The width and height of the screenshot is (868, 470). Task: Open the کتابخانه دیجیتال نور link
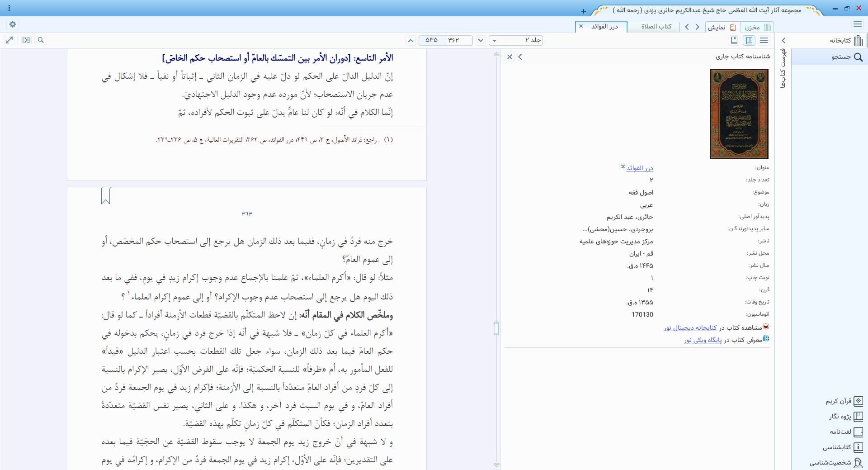pos(690,328)
